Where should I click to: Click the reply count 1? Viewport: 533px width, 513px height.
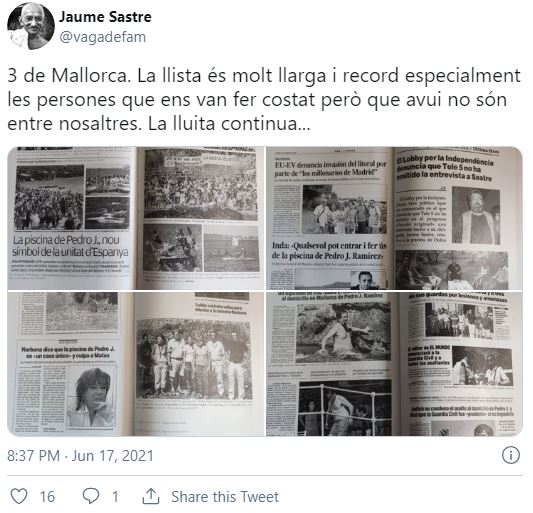pyautogui.click(x=115, y=497)
